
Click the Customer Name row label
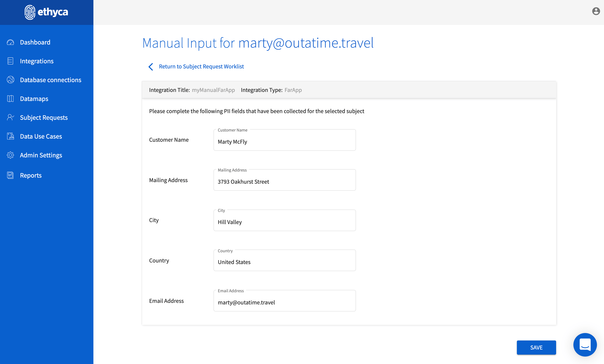(x=169, y=140)
